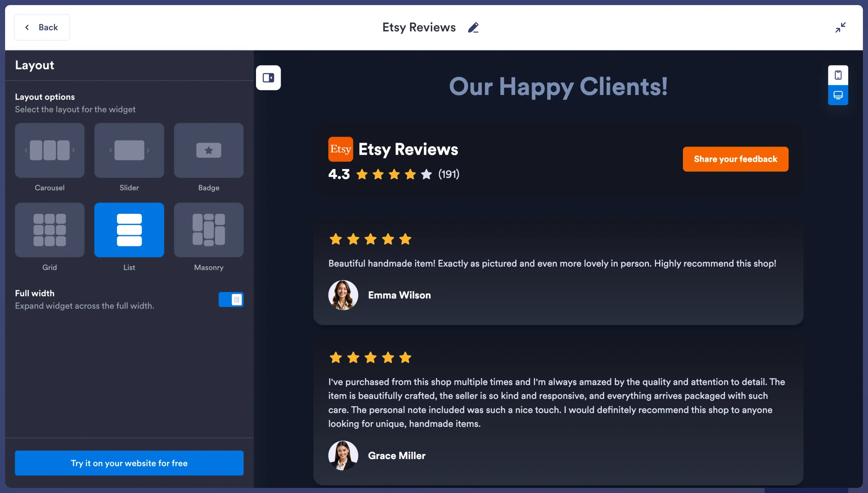
Task: Click the Carousel label under its tile
Action: (50, 188)
